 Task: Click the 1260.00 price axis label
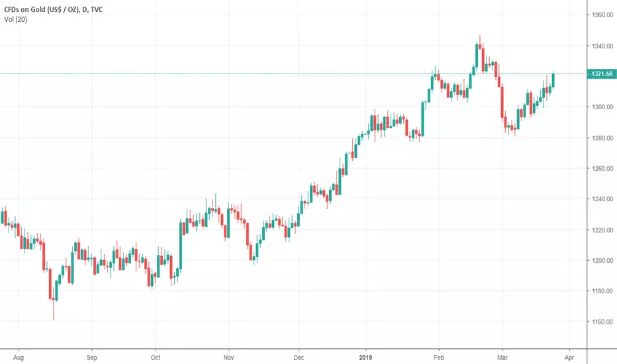[x=602, y=168]
